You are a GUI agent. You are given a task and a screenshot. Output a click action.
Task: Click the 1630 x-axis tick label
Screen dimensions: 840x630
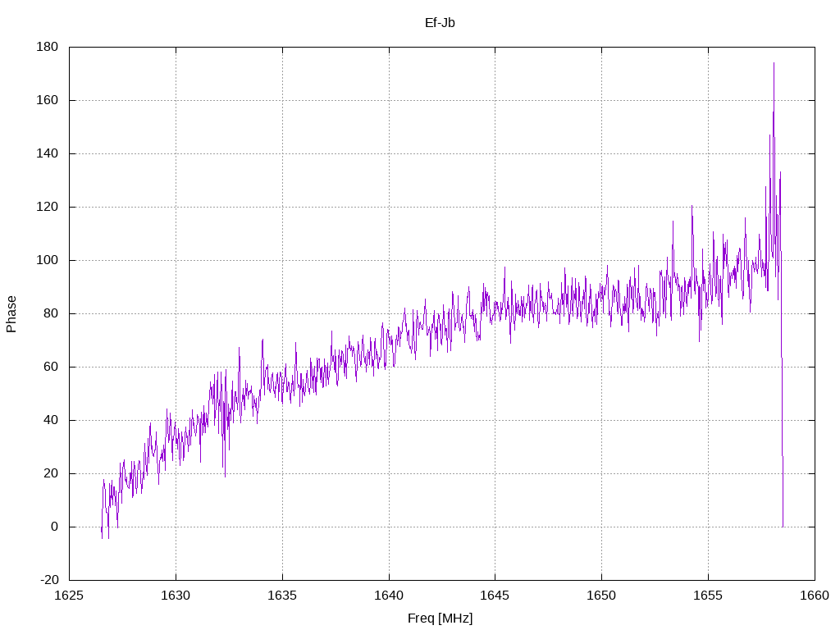pyautogui.click(x=176, y=596)
